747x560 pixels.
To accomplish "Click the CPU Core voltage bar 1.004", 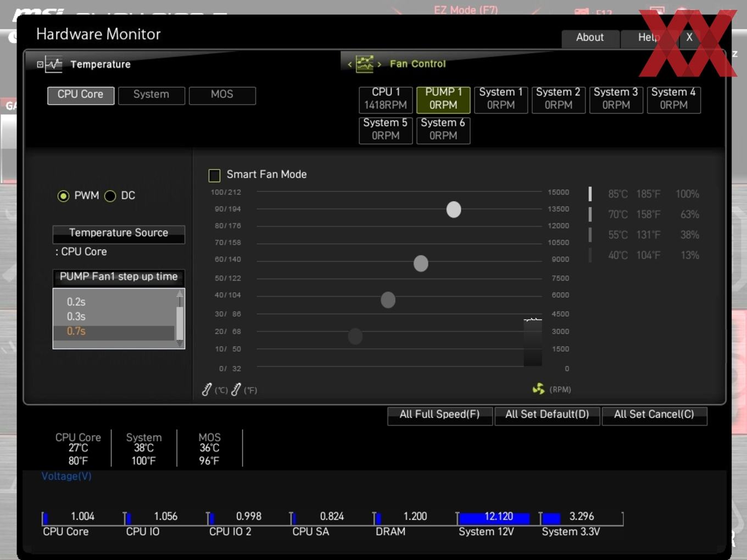I will [x=82, y=518].
